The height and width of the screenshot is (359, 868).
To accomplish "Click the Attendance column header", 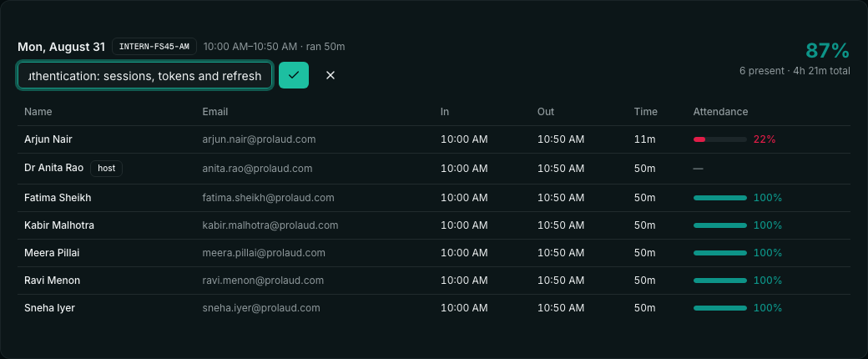I will click(x=720, y=111).
